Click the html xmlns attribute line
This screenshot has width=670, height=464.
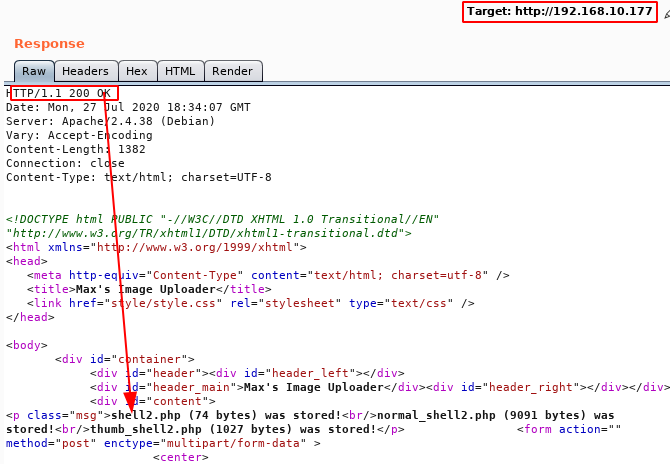[156, 247]
